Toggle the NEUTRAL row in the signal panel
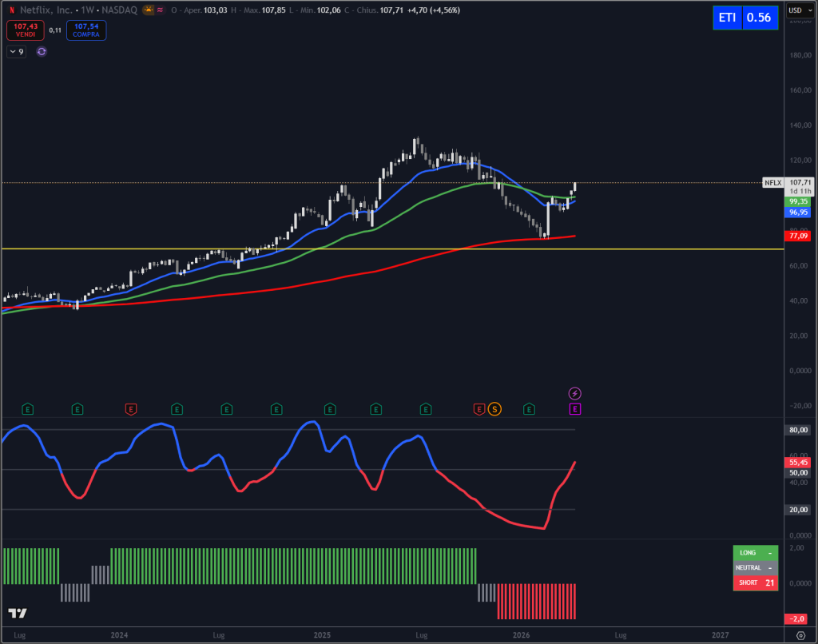 tap(755, 567)
